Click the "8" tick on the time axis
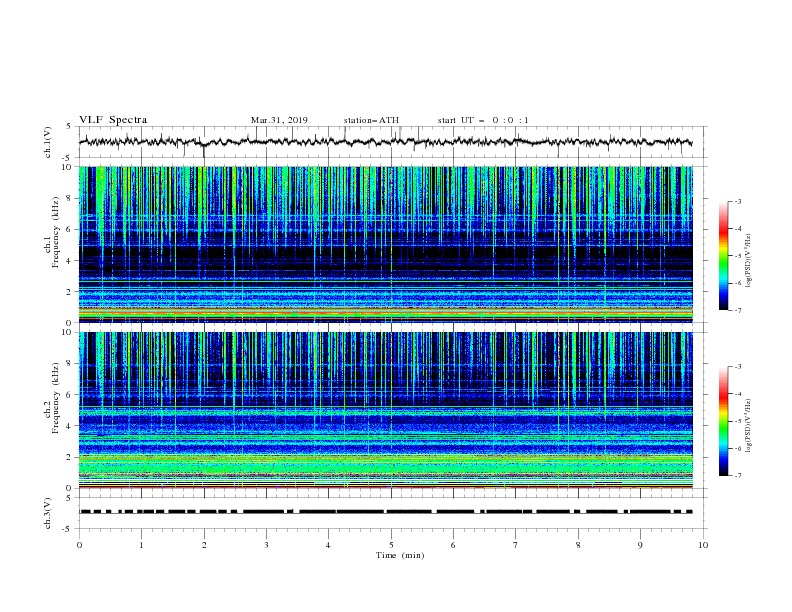The image size is (792, 612). (578, 545)
